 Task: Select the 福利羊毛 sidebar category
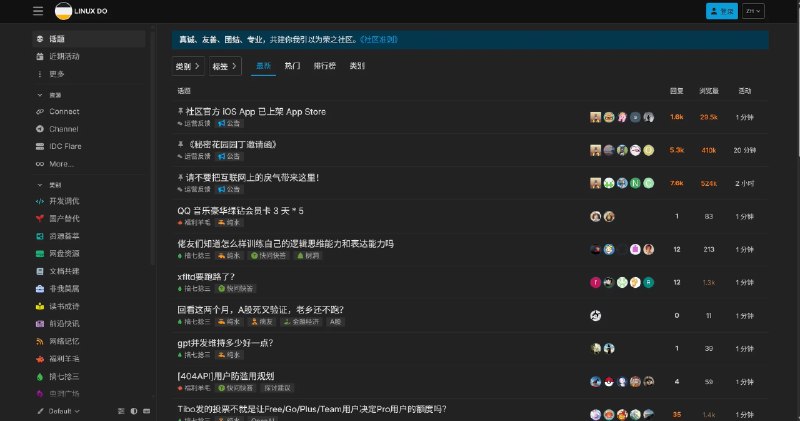click(89, 359)
